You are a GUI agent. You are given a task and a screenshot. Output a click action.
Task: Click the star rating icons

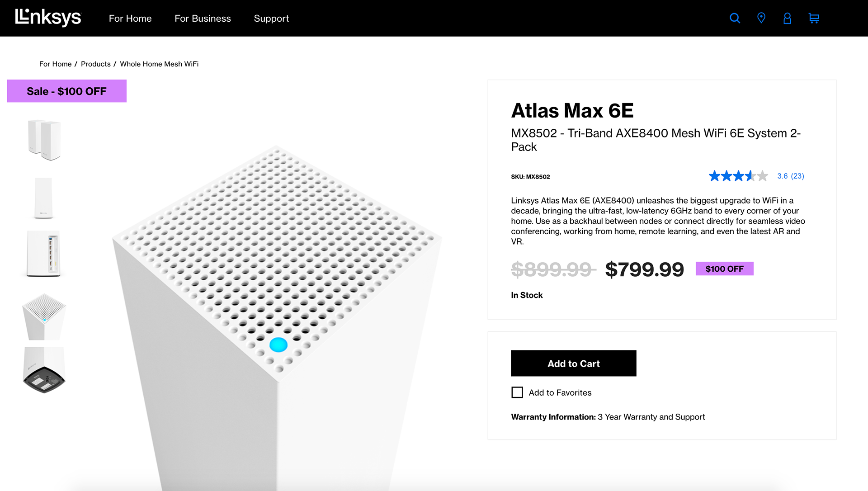click(738, 176)
